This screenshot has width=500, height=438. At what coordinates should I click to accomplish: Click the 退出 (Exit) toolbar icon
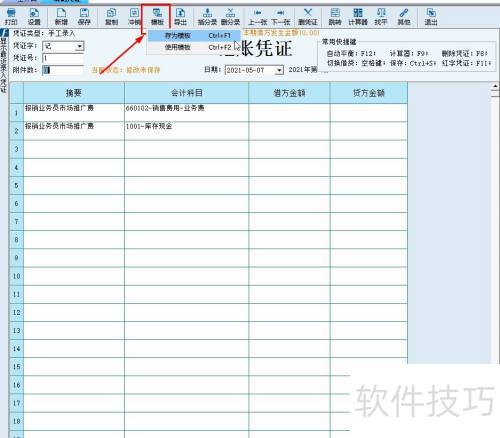[431, 17]
